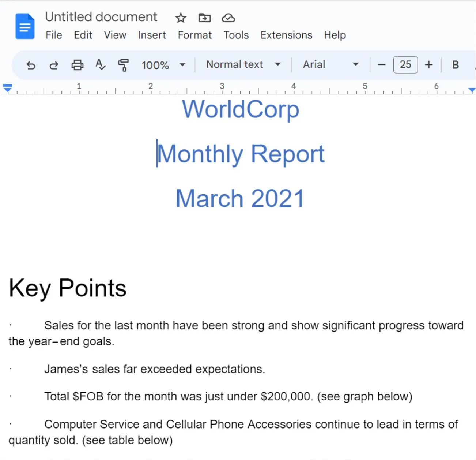This screenshot has width=476, height=460.
Task: Toggle bold formatting
Action: pos(455,65)
